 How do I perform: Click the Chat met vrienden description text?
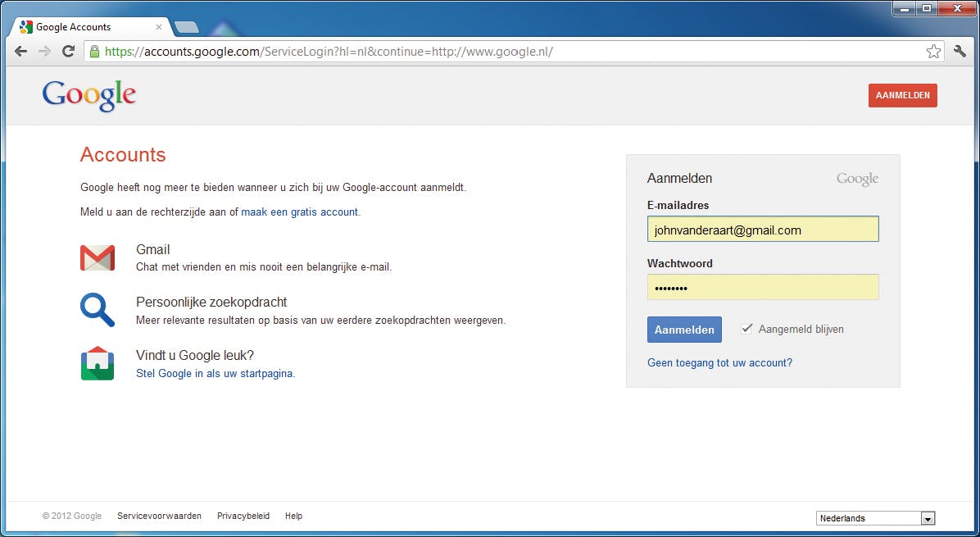[x=264, y=267]
